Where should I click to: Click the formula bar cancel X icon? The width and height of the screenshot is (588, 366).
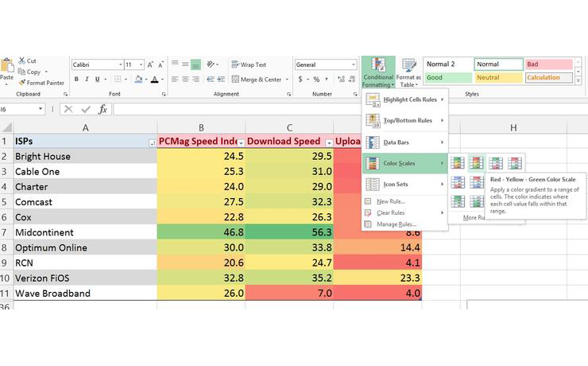(x=68, y=109)
